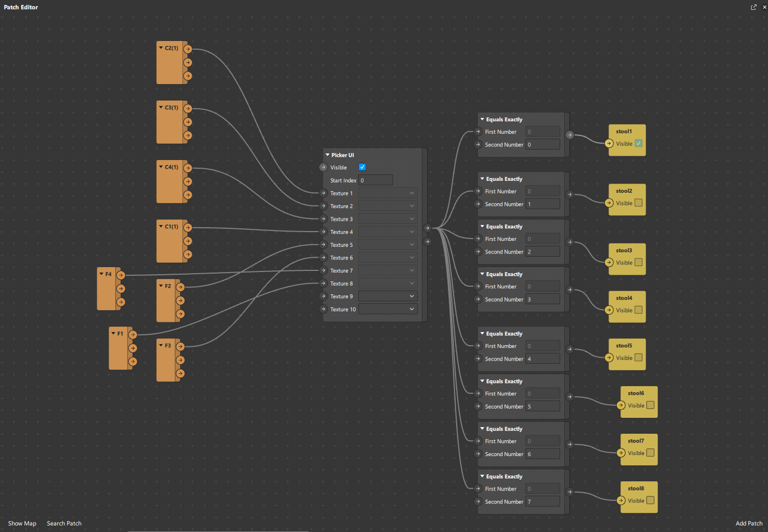The image size is (768, 532).
Task: Select the stool6 patch by its title
Action: 636,393
